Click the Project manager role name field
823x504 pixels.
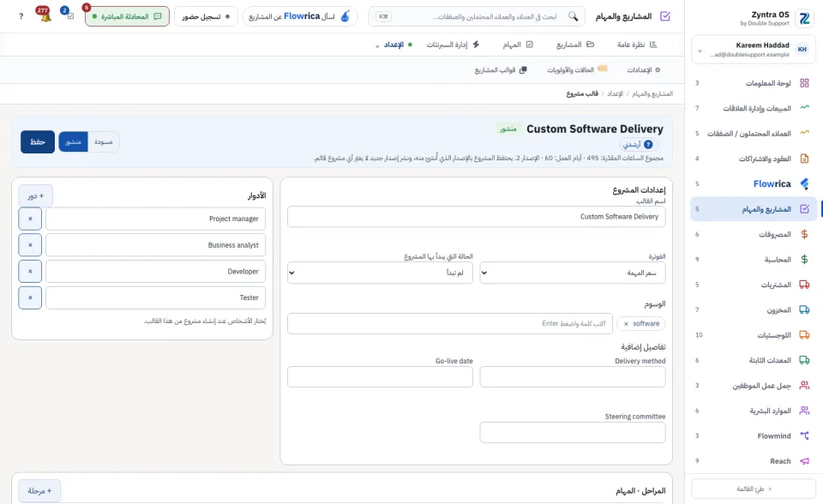coord(155,219)
